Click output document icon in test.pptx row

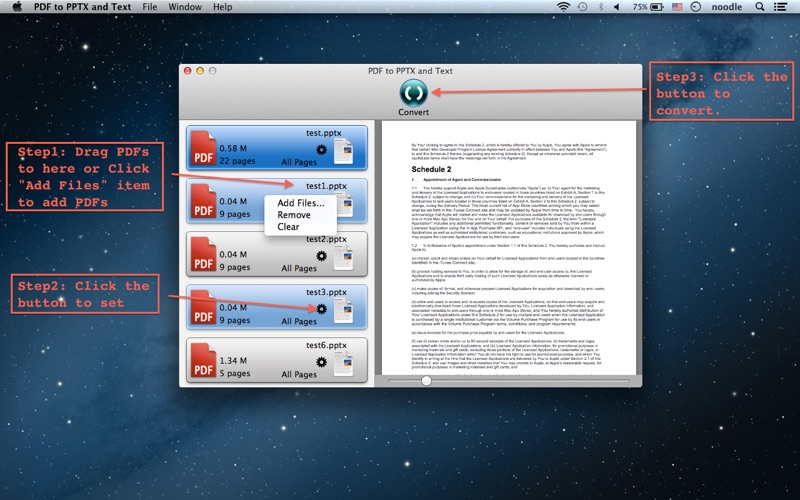[343, 152]
